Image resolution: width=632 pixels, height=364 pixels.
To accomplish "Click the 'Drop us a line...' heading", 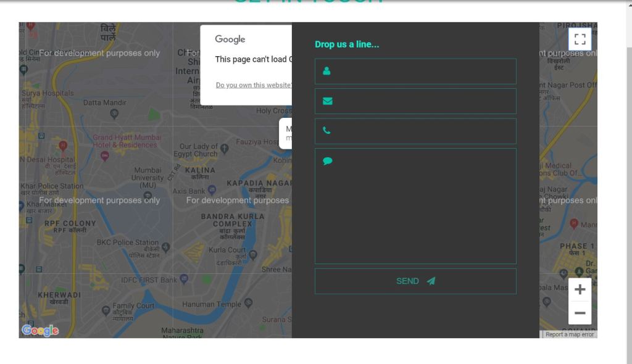I will (x=347, y=44).
